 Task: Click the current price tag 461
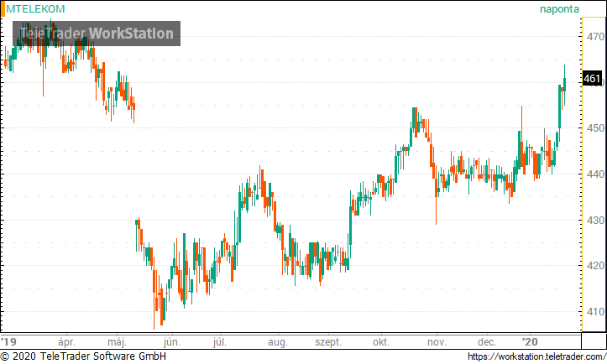592,79
